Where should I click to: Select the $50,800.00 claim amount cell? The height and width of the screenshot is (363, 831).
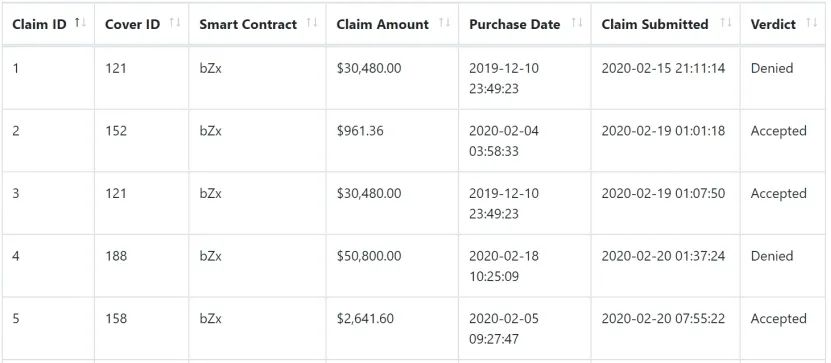[x=392, y=265]
